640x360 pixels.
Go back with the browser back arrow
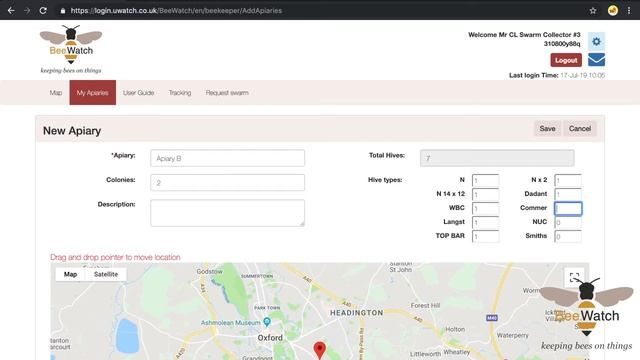tap(11, 11)
